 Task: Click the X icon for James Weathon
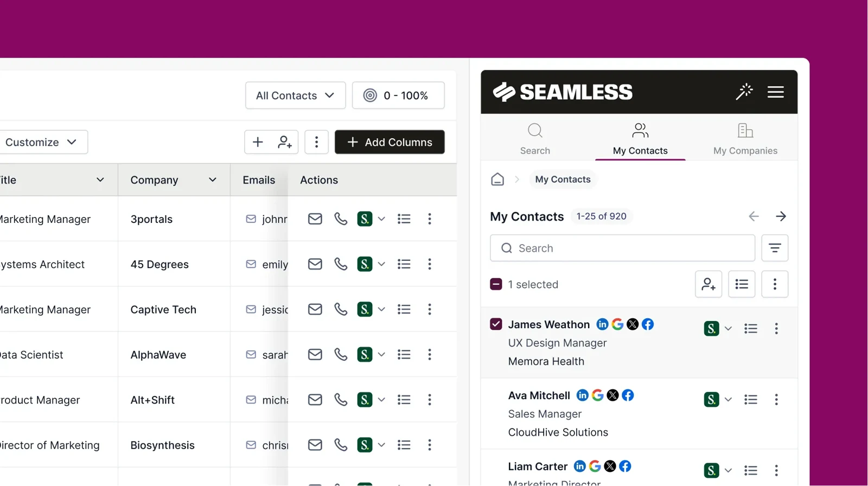coord(633,324)
